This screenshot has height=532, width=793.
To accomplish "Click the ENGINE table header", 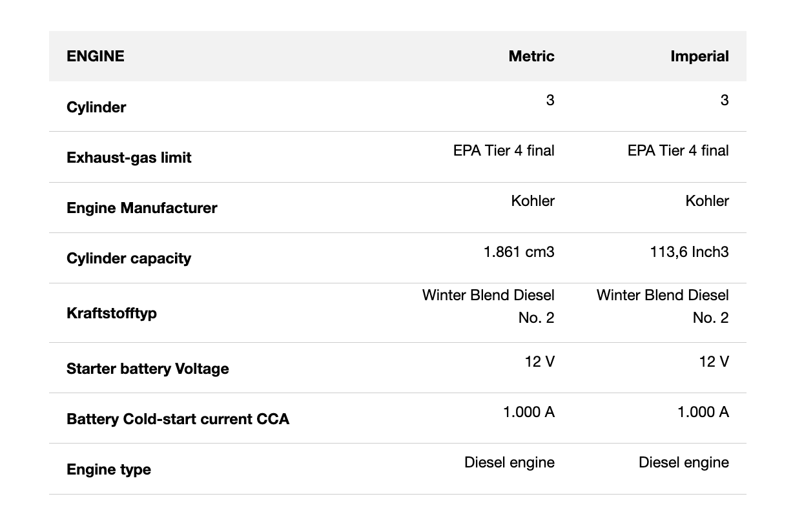I will [96, 56].
